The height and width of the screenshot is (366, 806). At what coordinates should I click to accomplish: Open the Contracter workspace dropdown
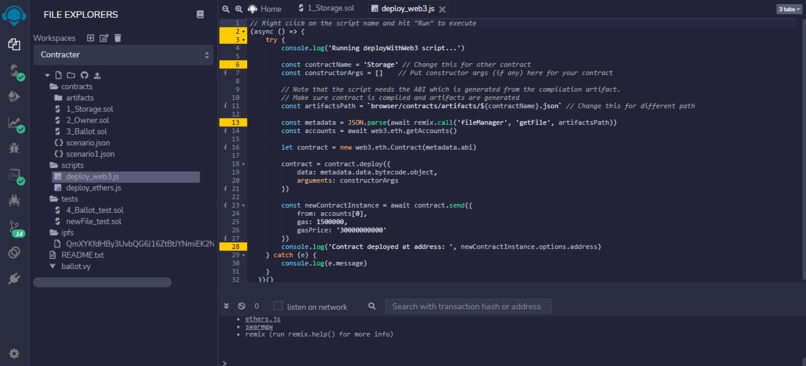click(123, 54)
